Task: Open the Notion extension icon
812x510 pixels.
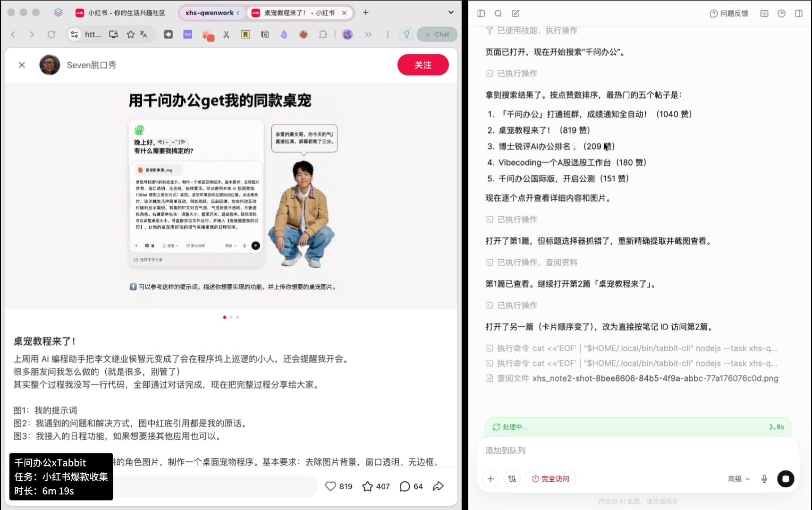Action: [265, 34]
